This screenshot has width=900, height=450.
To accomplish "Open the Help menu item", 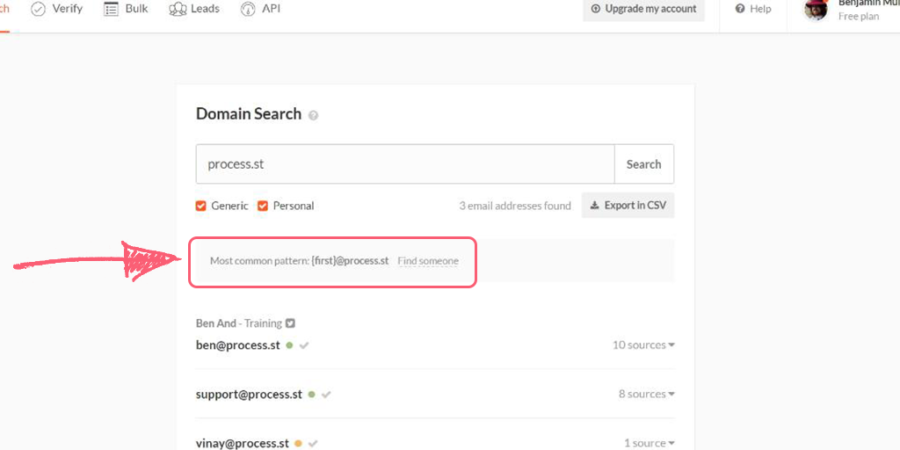I will click(753, 9).
